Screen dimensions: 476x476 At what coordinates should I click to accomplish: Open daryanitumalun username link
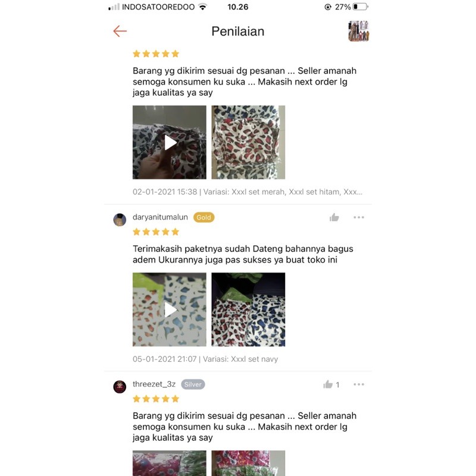tap(160, 217)
